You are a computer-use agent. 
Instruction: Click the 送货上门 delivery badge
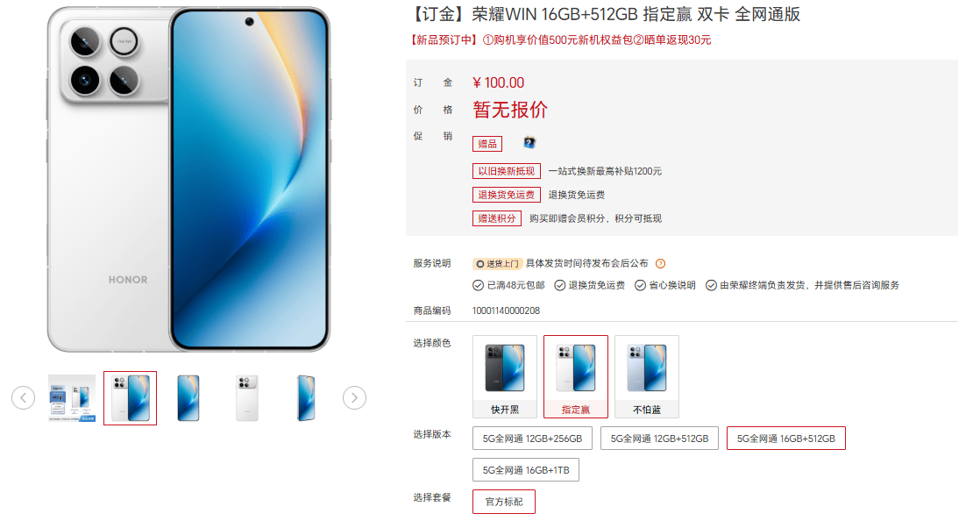(498, 264)
